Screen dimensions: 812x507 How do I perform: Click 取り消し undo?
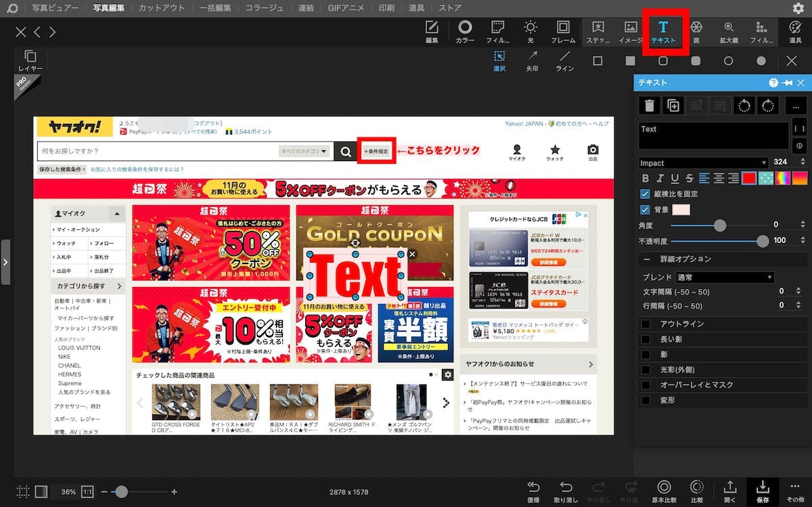(566, 491)
